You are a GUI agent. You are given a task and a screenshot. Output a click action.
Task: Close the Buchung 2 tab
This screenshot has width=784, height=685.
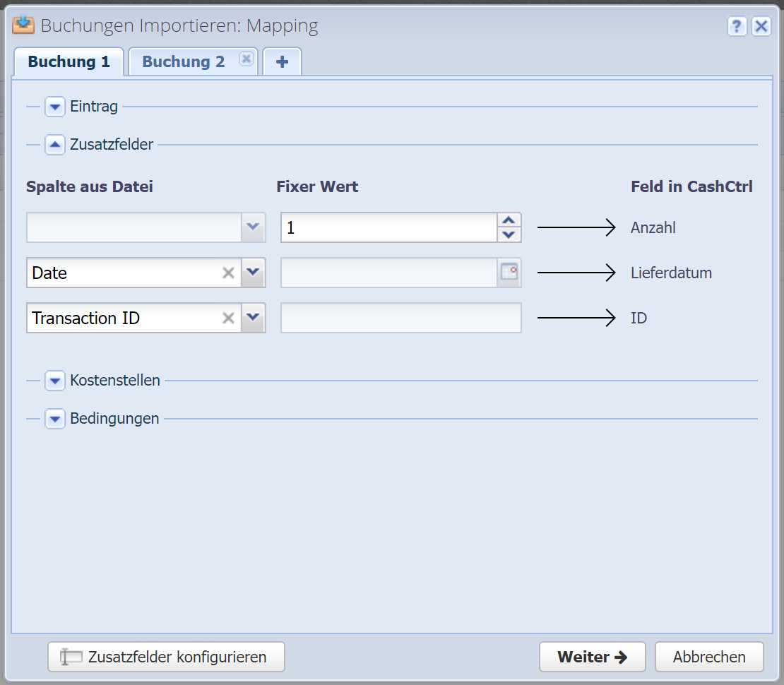pyautogui.click(x=246, y=59)
